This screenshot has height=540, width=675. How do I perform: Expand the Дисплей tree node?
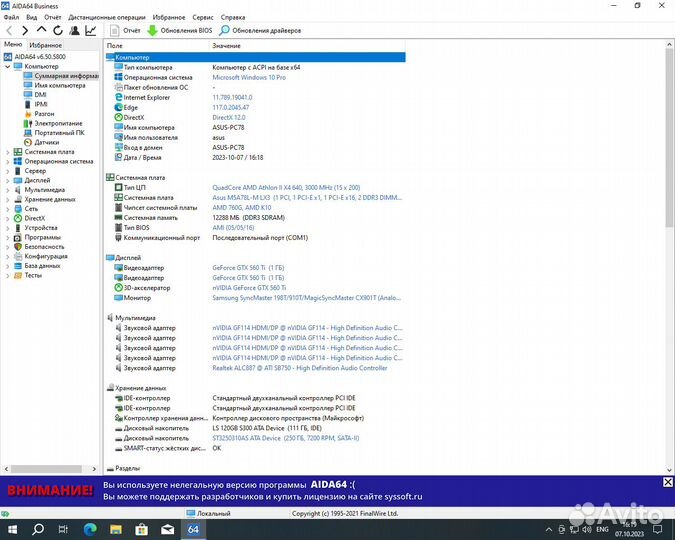coord(7,180)
